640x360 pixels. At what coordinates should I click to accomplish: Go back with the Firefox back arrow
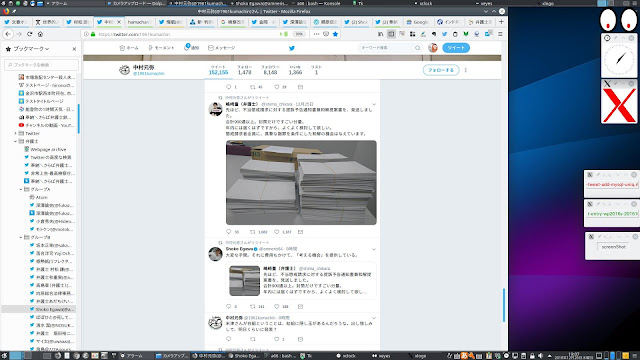pyautogui.click(x=8, y=34)
